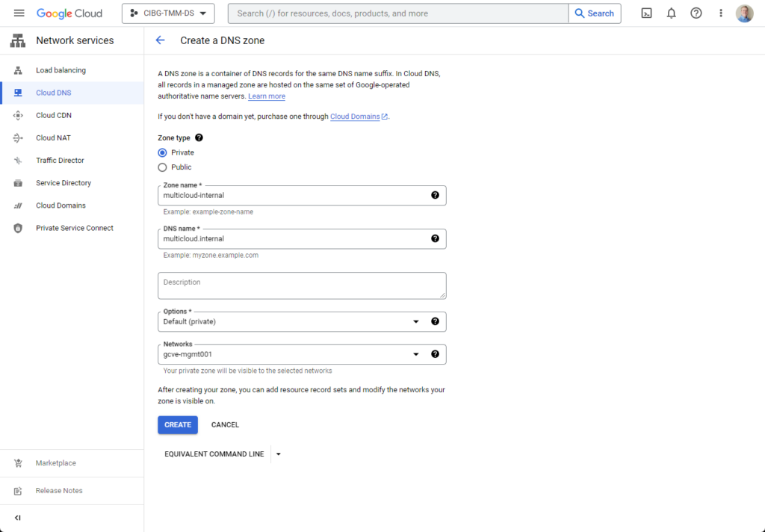This screenshot has width=765, height=532.
Task: Open the user account avatar
Action: click(745, 13)
